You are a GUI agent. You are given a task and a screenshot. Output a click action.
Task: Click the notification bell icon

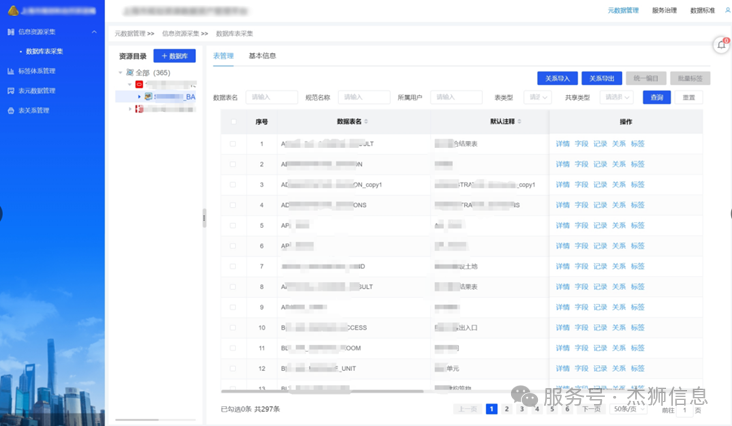tap(721, 45)
